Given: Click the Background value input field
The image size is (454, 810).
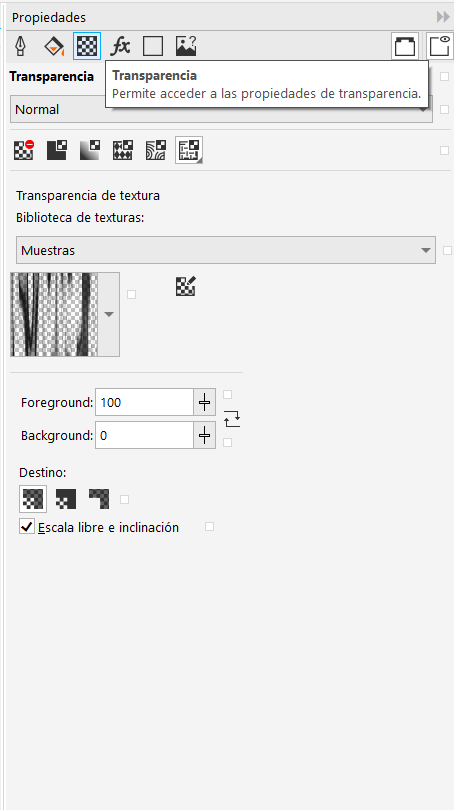Looking at the screenshot, I should 144,435.
